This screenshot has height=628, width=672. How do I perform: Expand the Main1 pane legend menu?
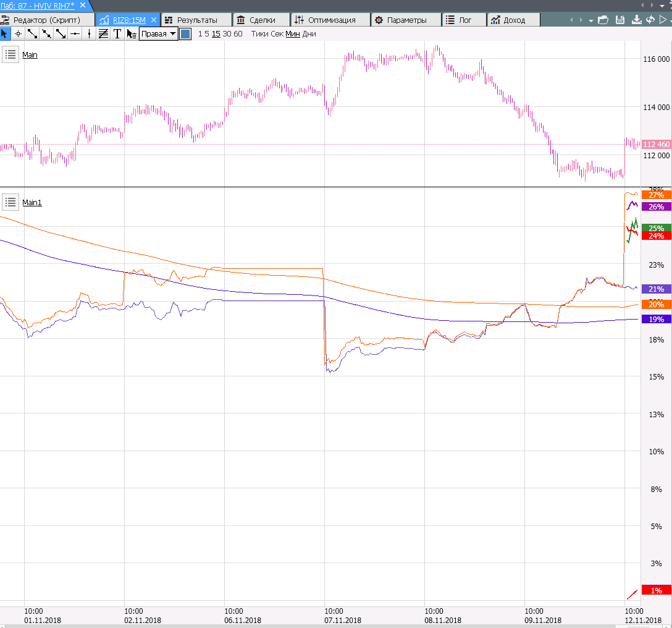pyautogui.click(x=10, y=202)
